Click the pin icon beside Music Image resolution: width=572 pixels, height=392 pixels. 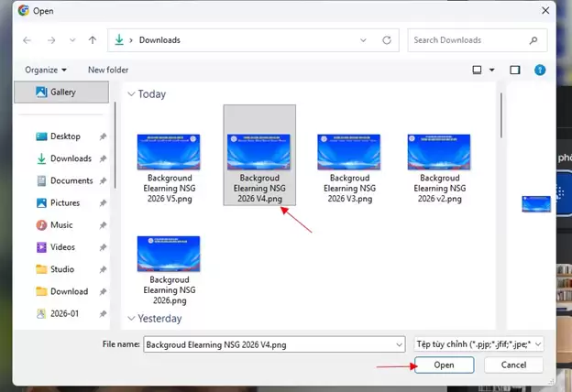tap(103, 225)
